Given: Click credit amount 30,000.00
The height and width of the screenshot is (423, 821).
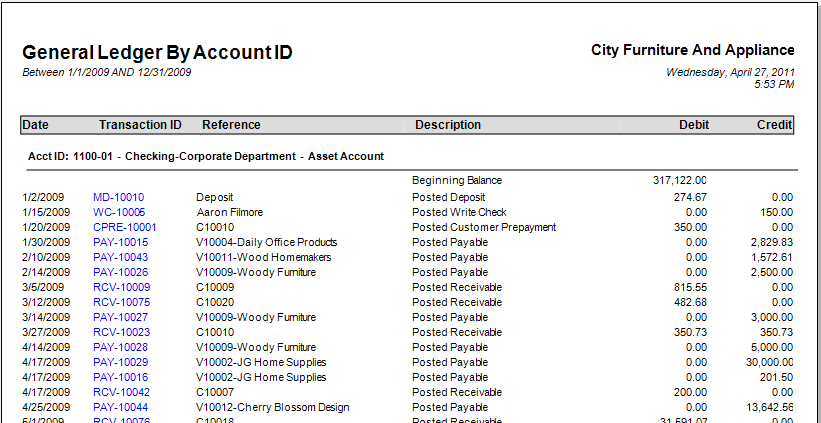Looking at the screenshot, I should point(769,362).
